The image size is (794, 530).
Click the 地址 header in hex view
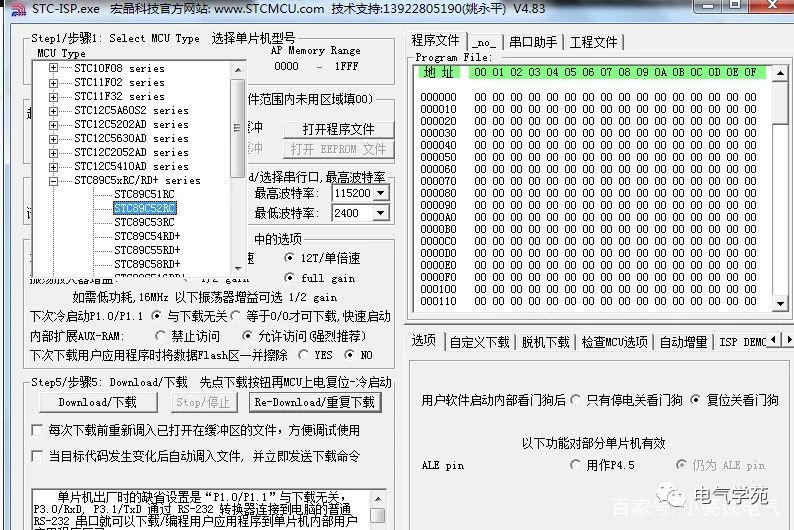tap(439, 72)
